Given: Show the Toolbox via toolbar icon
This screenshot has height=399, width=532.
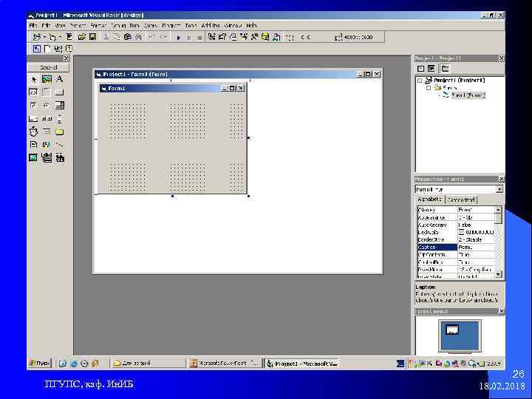Looking at the screenshot, I should (x=254, y=37).
